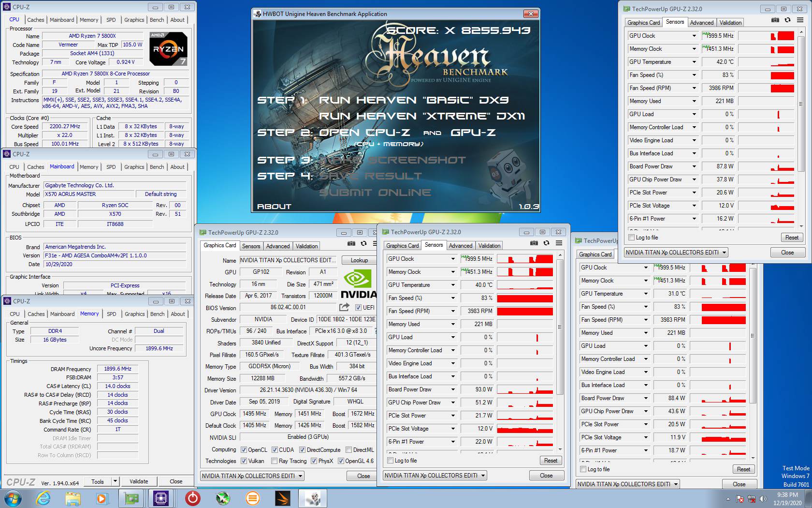812x508 pixels.
Task: Click refresh icon in GPU-Z Graphics Card window
Action: click(363, 244)
